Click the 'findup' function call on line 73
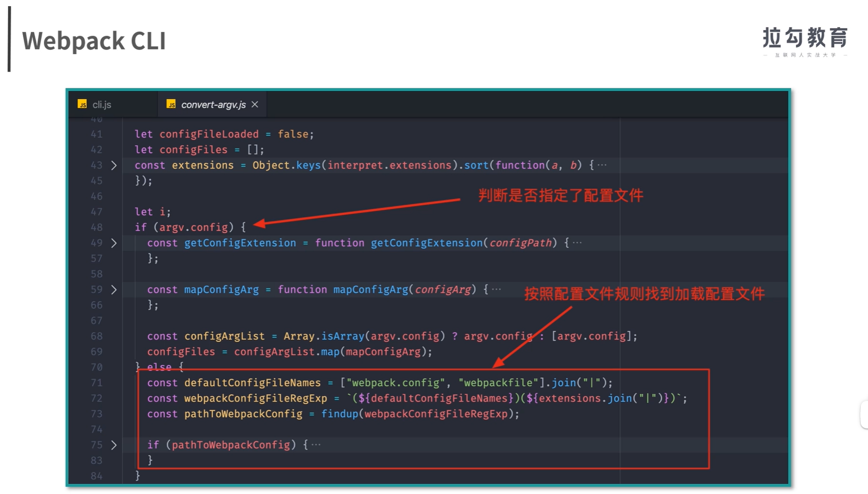This screenshot has height=494, width=868. pos(340,414)
